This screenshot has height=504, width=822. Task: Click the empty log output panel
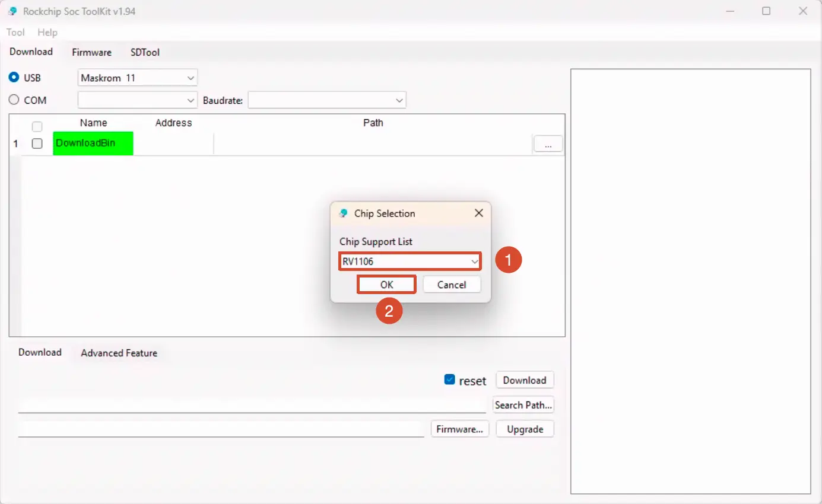[691, 281]
